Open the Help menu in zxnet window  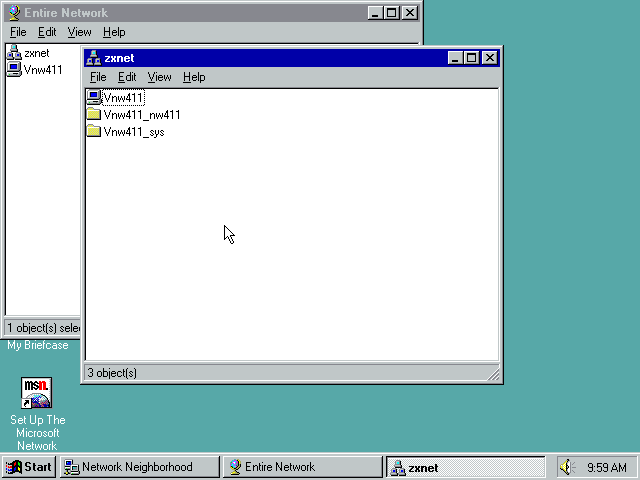click(x=194, y=77)
